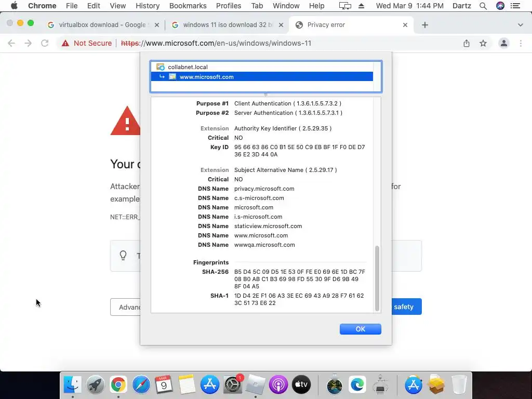Viewport: 532px width, 399px height.
Task: Open the Profiles menu
Action: click(x=229, y=6)
